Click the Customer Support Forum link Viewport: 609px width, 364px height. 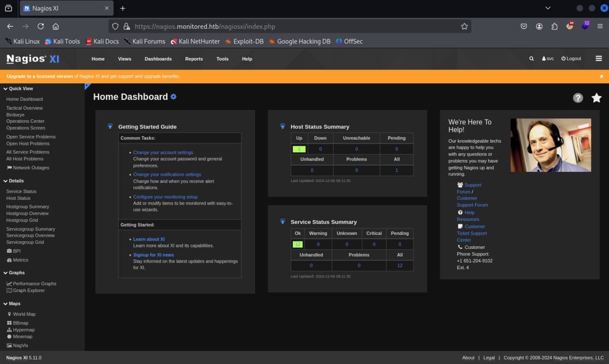(472, 202)
